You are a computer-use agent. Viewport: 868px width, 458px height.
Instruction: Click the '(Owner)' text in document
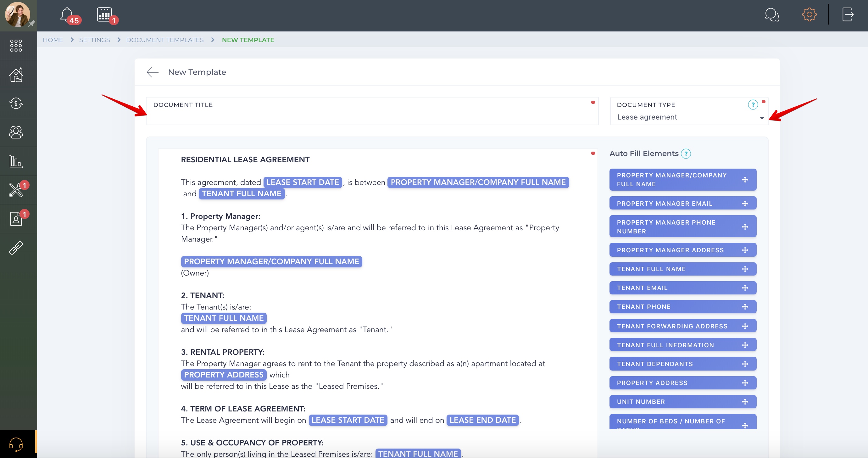click(x=195, y=273)
